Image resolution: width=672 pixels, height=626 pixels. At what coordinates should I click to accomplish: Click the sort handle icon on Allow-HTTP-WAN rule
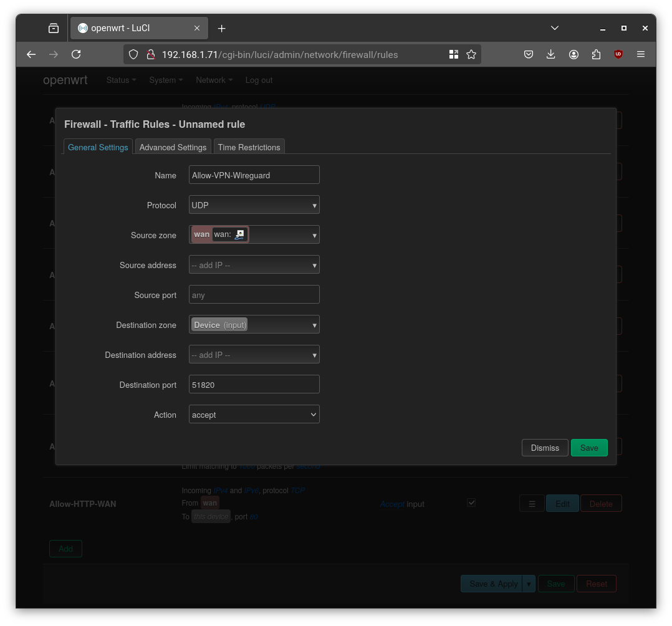point(532,503)
